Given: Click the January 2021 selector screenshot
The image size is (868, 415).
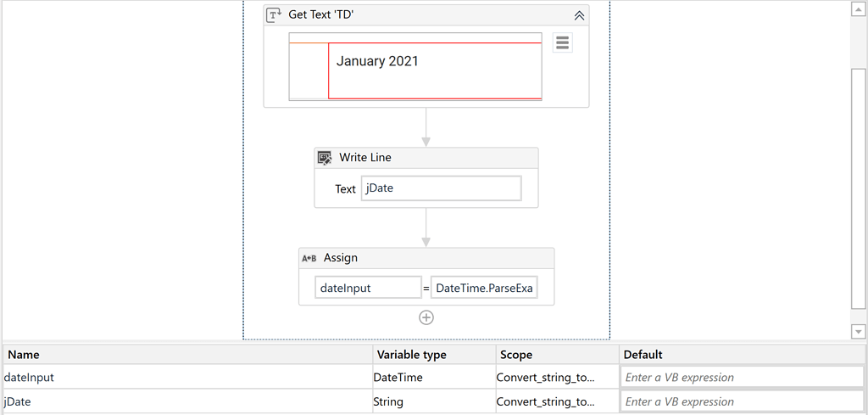Looking at the screenshot, I should 415,67.
